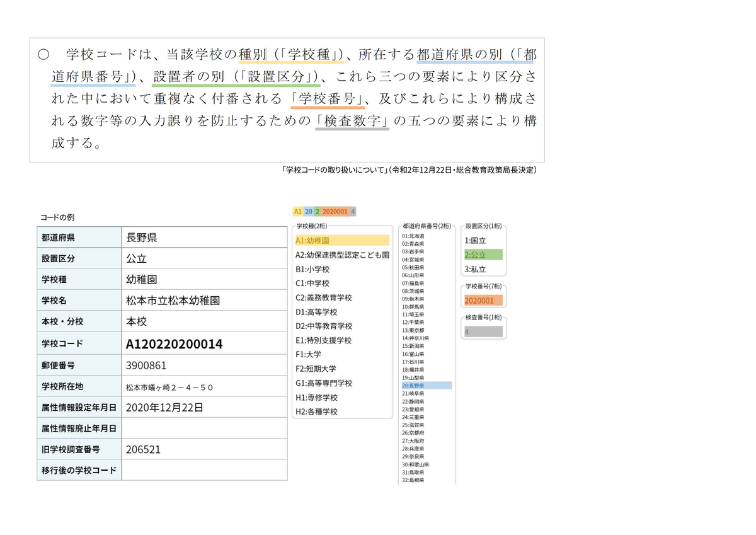Click orange 2020001 chip in code breakdown
Screen dimensions: 756x535
[335, 212]
